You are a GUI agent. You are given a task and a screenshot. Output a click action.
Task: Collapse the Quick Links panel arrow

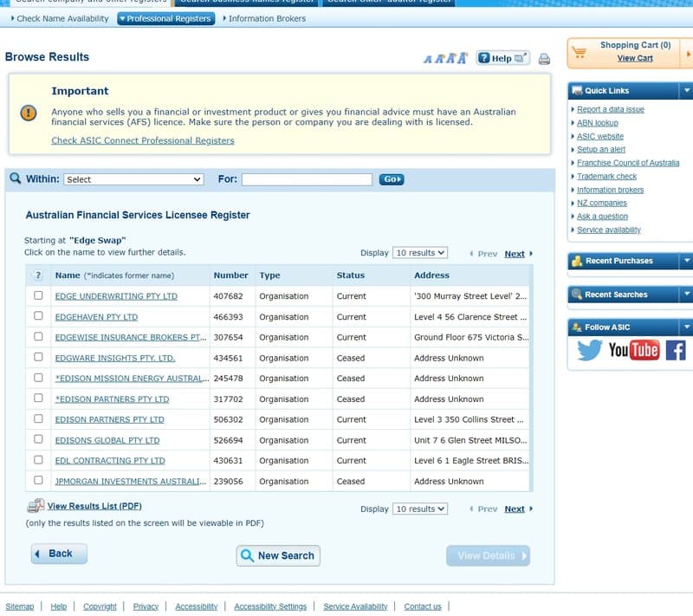pyautogui.click(x=686, y=91)
